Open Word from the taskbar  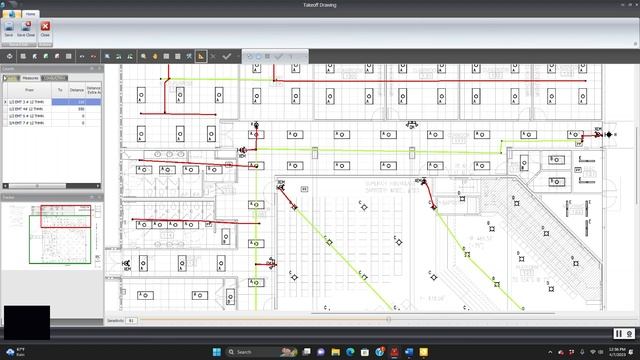point(409,352)
